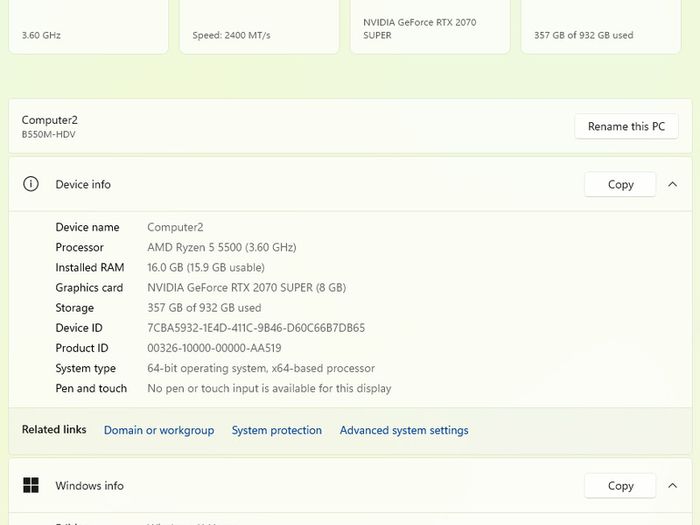Collapse the Device info section

coord(672,184)
